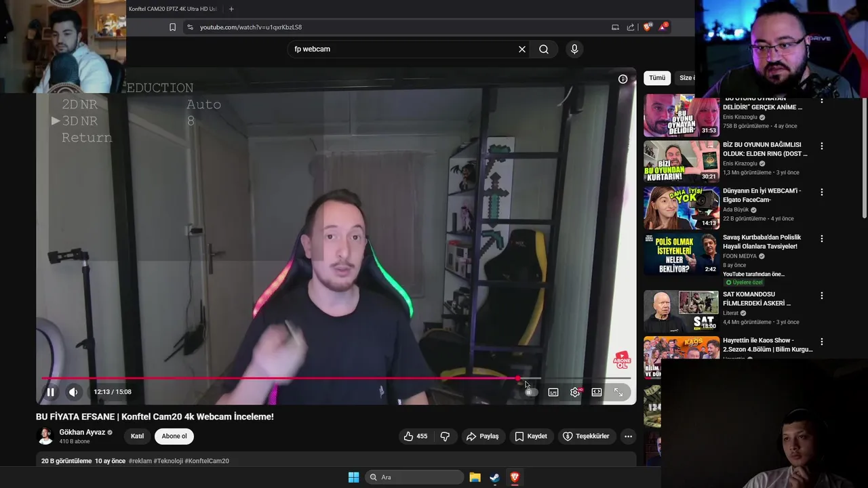Switch to theater mode view
The image size is (868, 488).
click(x=597, y=392)
